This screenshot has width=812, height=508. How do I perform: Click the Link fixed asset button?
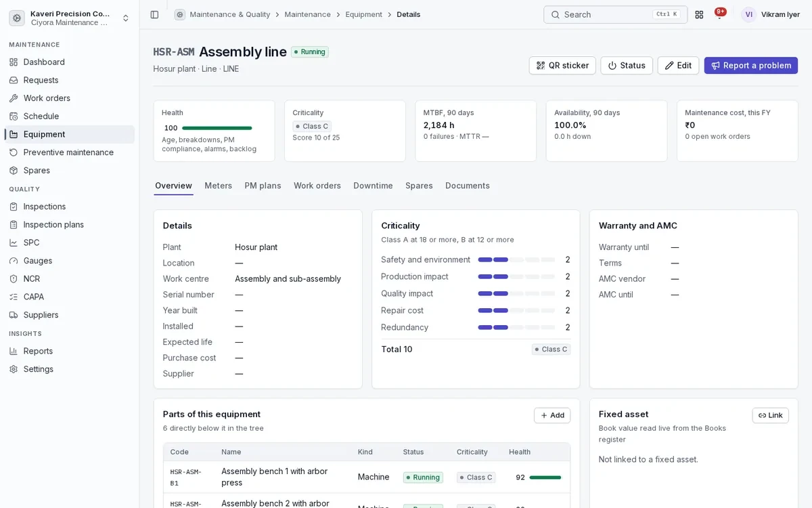coord(771,415)
